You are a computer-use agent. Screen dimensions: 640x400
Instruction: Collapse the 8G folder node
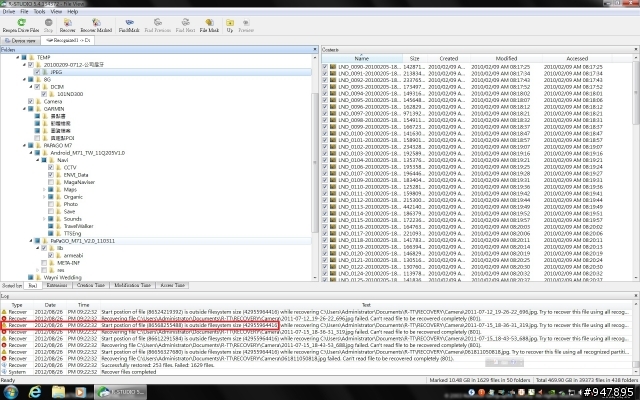pyautogui.click(x=24, y=80)
